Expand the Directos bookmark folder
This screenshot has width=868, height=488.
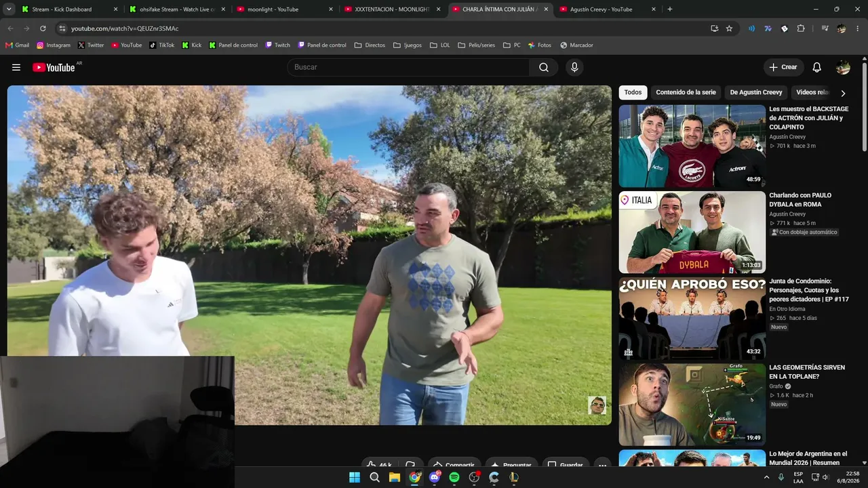coord(370,45)
